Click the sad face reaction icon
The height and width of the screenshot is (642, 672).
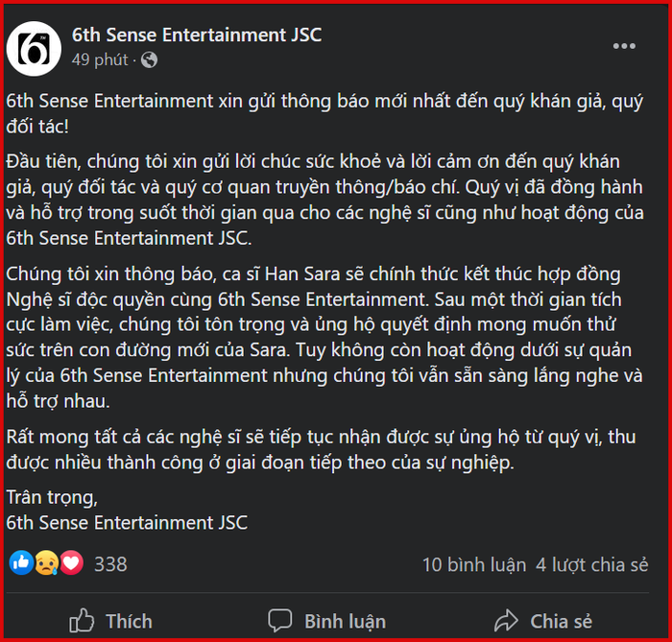pyautogui.click(x=46, y=563)
